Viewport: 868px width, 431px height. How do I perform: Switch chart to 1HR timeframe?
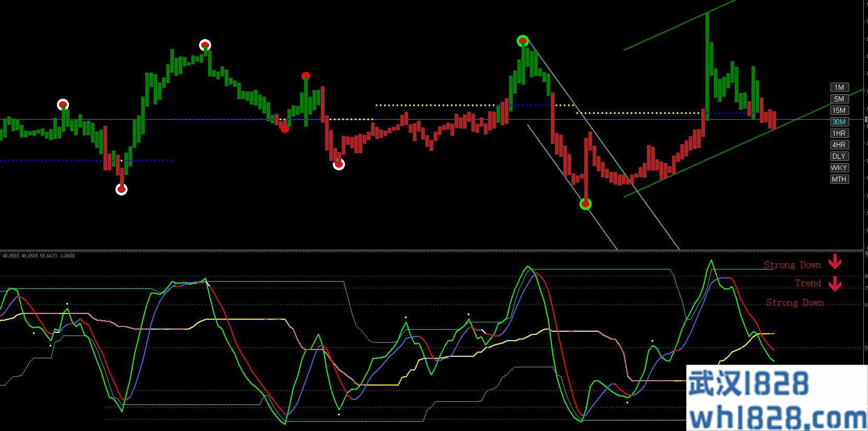tap(839, 133)
